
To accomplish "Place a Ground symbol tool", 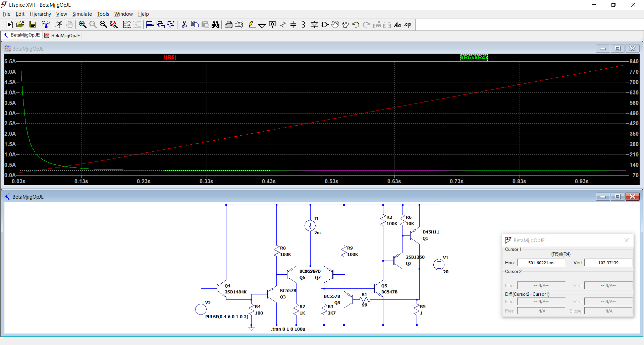I will point(262,24).
